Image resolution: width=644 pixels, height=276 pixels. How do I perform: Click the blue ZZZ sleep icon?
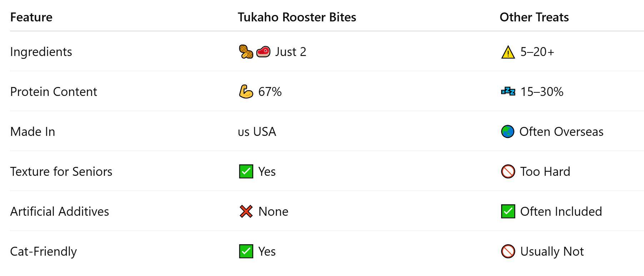click(508, 92)
